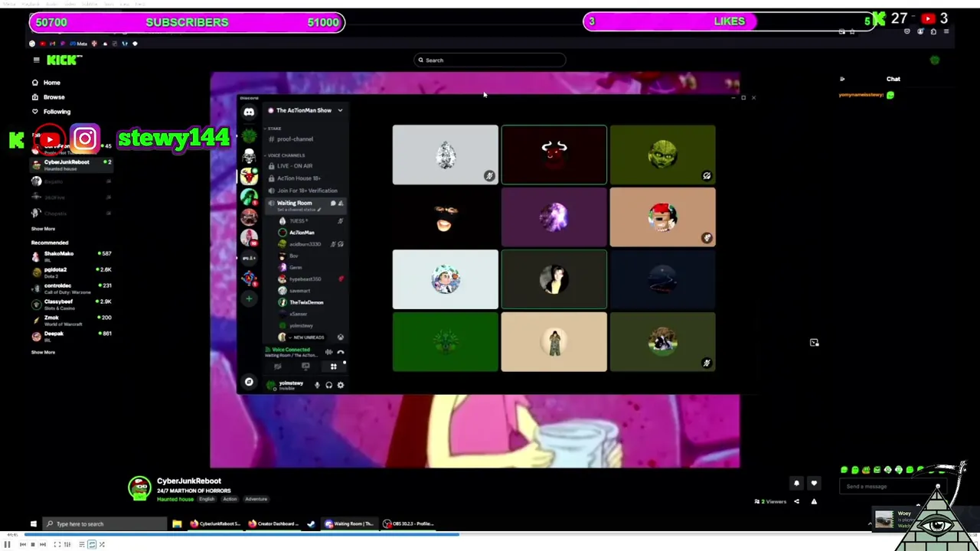This screenshot has width=980, height=551.
Task: Toggle Discord headphone deafen
Action: (x=328, y=385)
